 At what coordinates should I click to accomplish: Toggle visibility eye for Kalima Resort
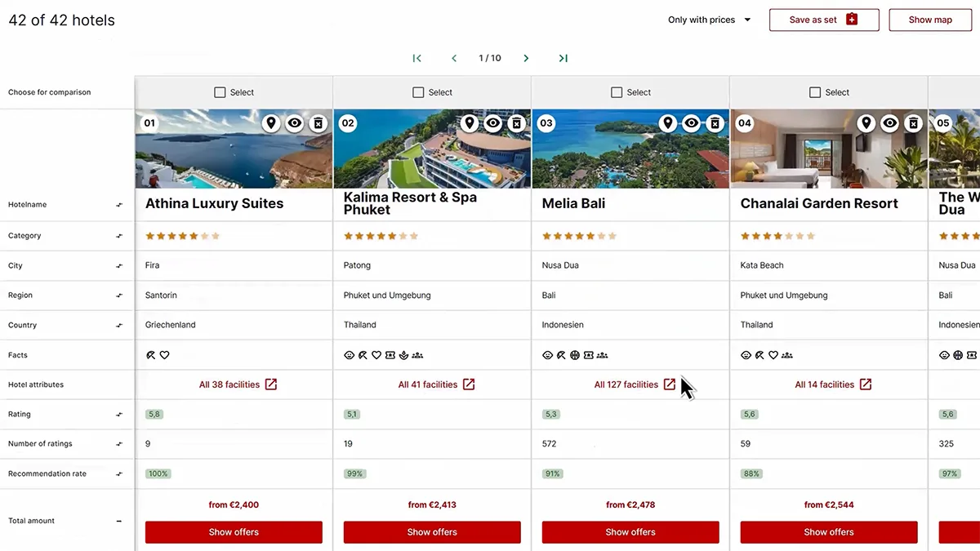(x=492, y=123)
